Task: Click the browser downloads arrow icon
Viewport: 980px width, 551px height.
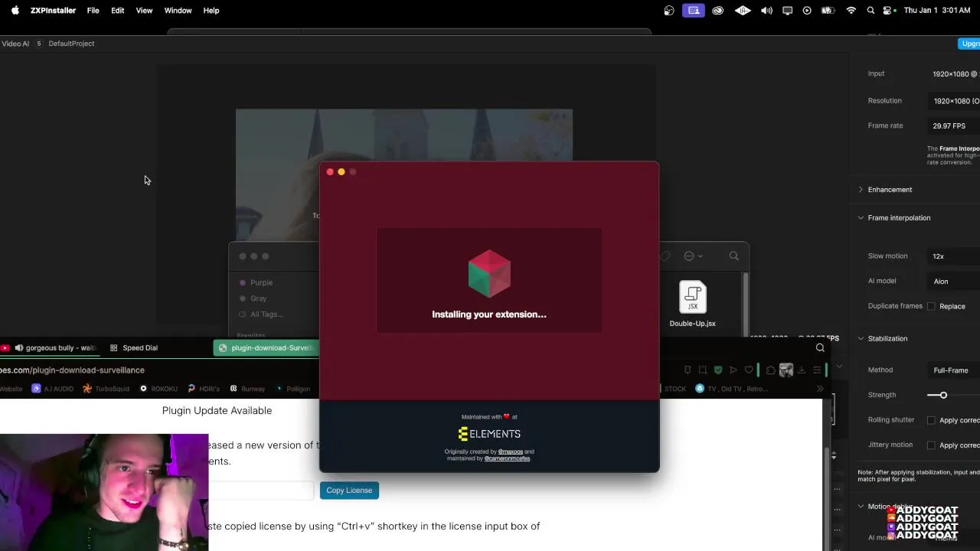Action: click(x=802, y=370)
